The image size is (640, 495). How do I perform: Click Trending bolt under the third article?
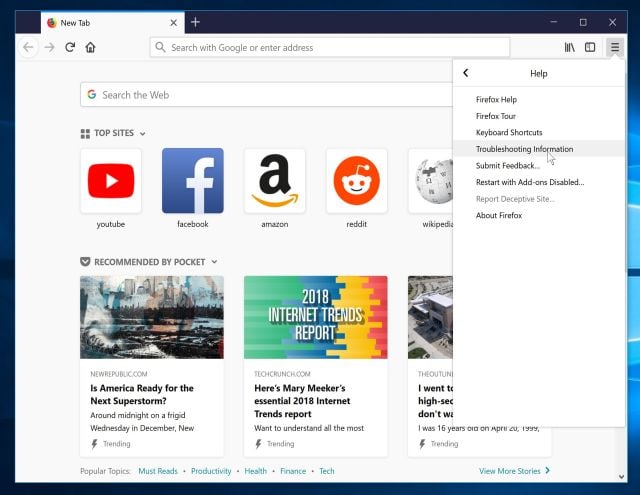pos(422,444)
